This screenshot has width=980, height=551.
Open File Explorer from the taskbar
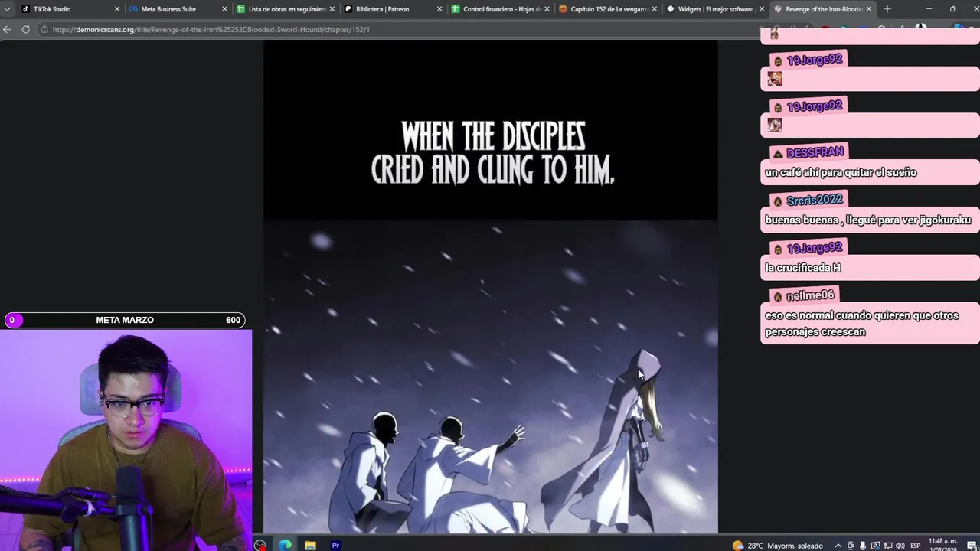point(310,545)
